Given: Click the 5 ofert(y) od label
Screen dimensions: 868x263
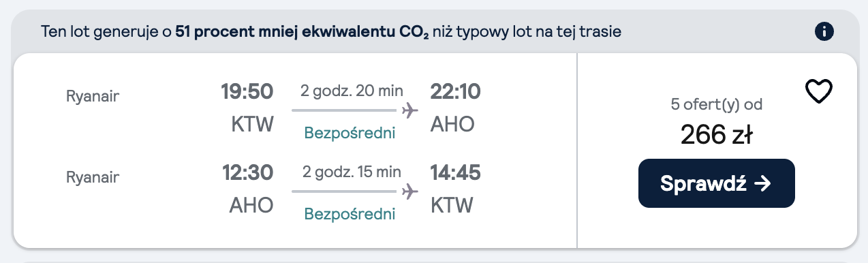Looking at the screenshot, I should point(716,105).
